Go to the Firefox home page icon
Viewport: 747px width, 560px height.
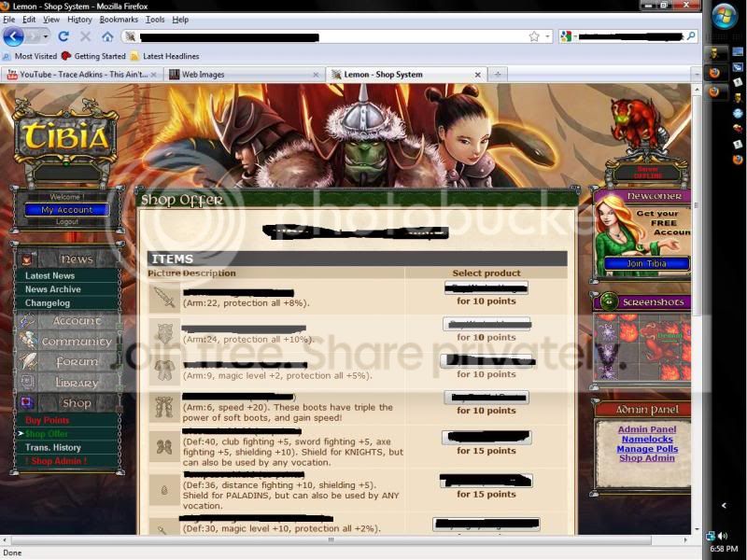click(107, 36)
